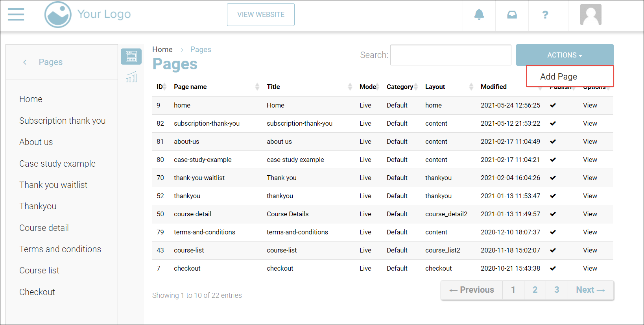Toggle publish checkmark for home page
This screenshot has width=644, height=325.
tap(553, 105)
